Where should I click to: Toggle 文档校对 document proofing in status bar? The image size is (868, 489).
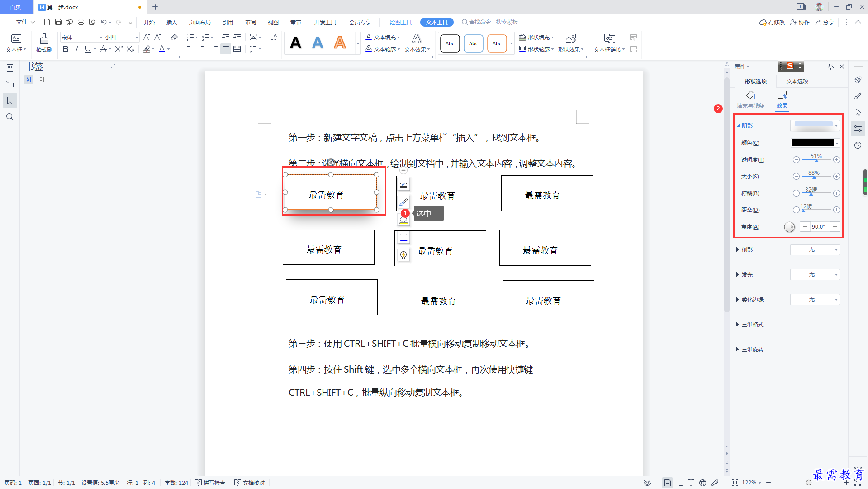pos(250,483)
